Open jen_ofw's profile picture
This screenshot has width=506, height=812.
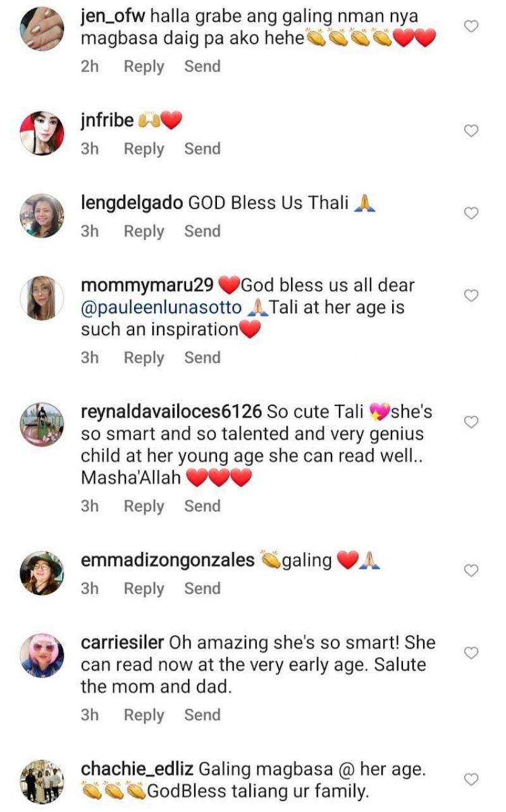42,27
